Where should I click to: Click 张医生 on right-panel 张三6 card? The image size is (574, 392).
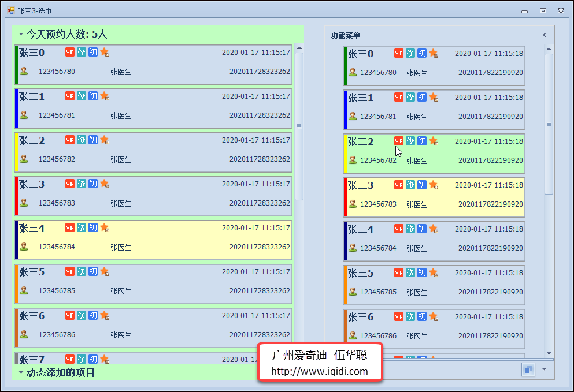(x=417, y=336)
